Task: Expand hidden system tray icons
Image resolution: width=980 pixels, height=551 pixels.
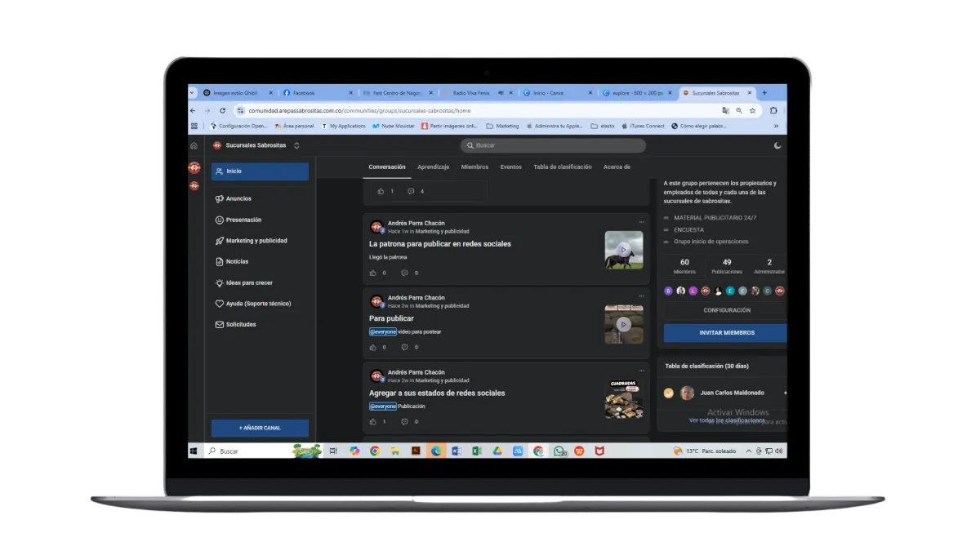Action: tap(749, 451)
